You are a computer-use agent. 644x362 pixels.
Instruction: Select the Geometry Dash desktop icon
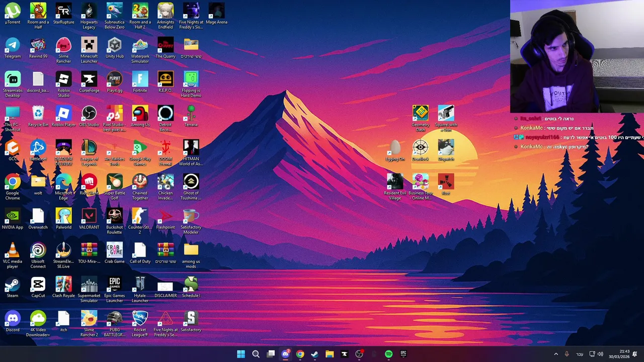pos(421,119)
